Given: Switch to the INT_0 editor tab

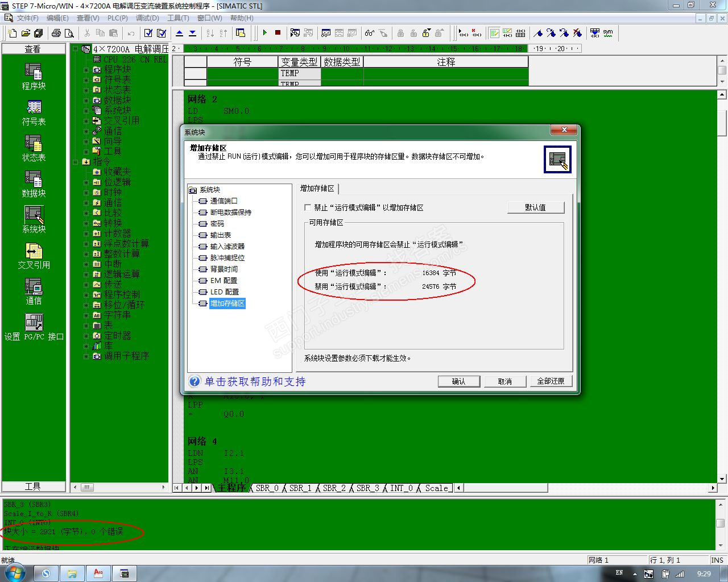Looking at the screenshot, I should tap(401, 488).
